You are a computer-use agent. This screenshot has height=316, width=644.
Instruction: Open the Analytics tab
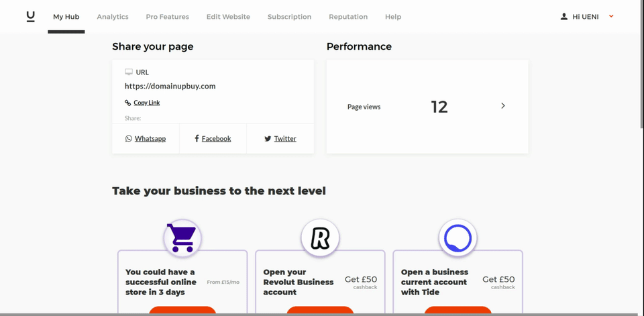[x=113, y=17]
